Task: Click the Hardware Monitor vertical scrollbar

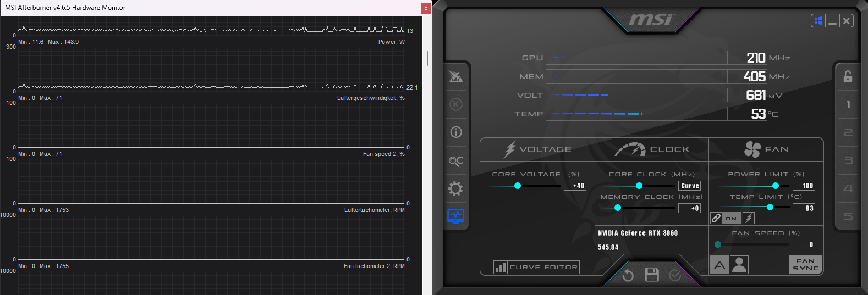Action: click(427, 59)
